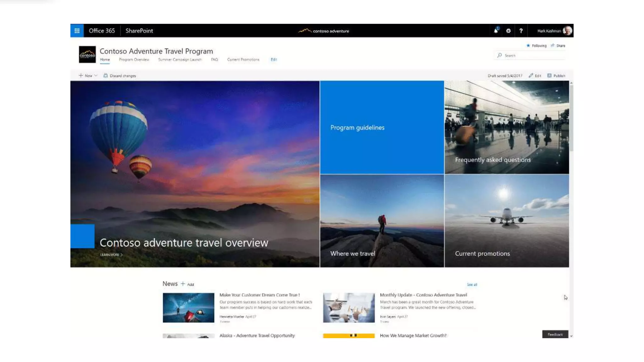Open the Program Overview navigation tab
644x362 pixels.
[134, 59]
